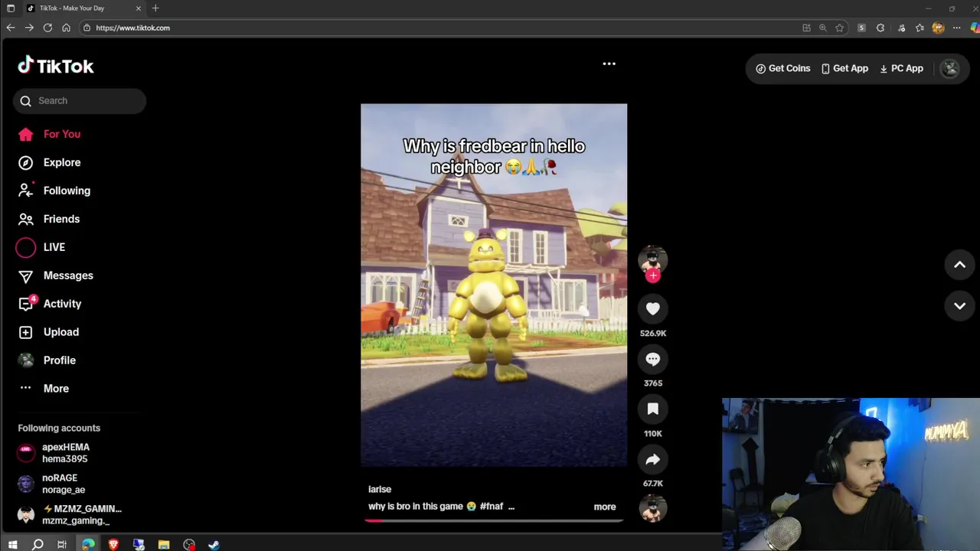Open the S extension icon
The width and height of the screenshot is (980, 551).
(x=861, y=28)
